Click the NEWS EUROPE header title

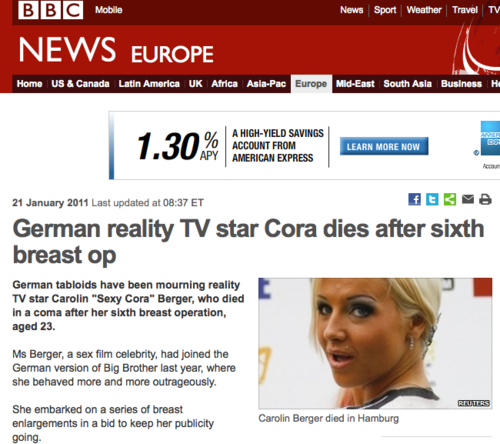(116, 50)
